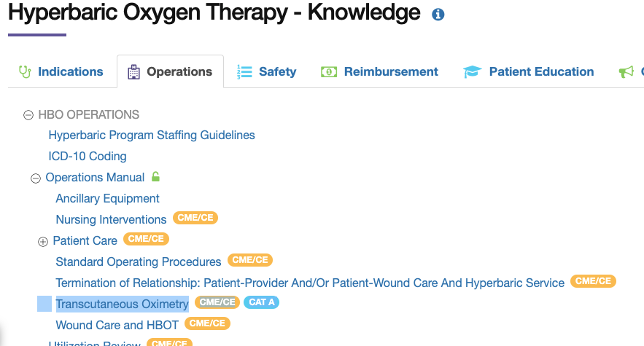This screenshot has width=644, height=346.
Task: Click the graduation cap Patient Education icon
Action: pos(472,72)
